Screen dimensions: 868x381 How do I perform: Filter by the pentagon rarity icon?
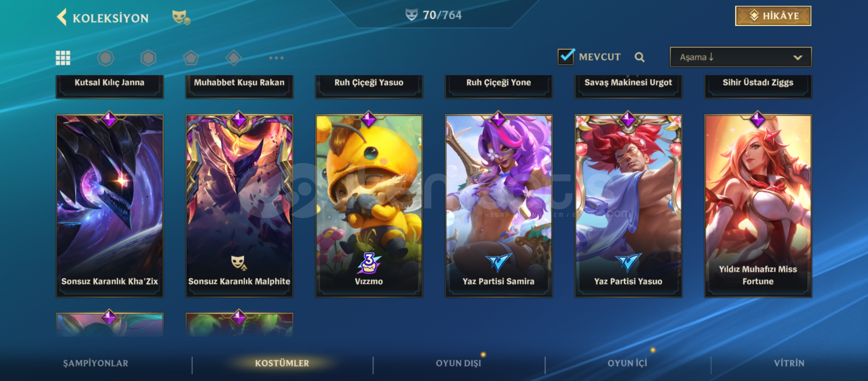191,58
